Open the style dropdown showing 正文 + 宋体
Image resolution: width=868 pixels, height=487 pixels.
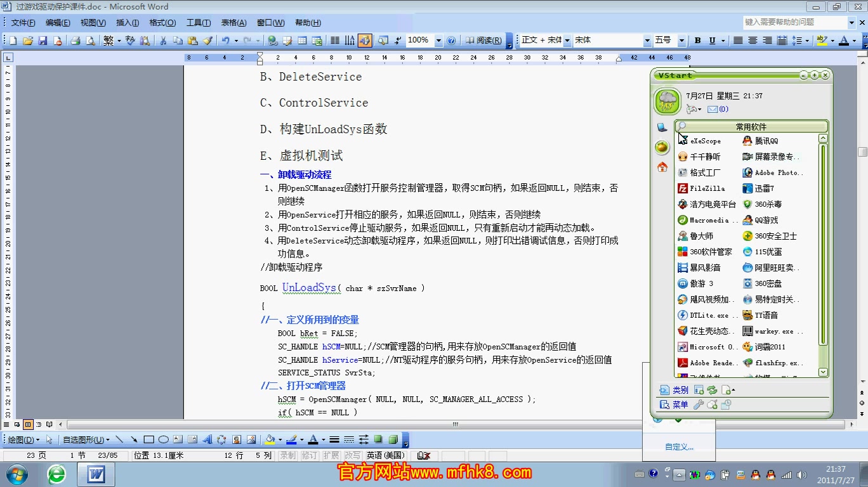click(567, 40)
